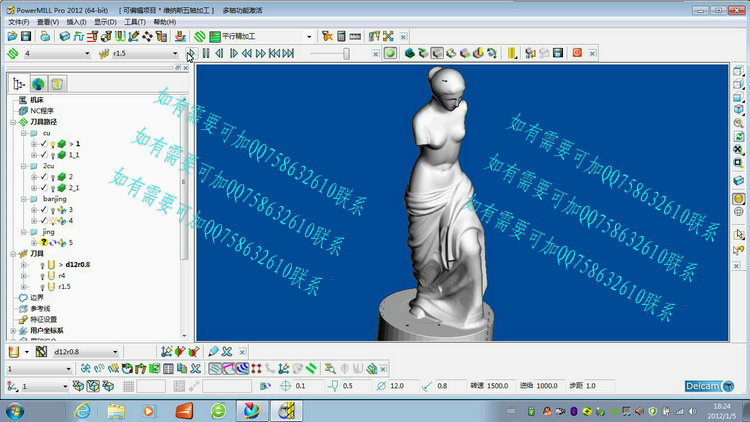Screen dimensions: 750x422
Task: Click the tolerance 0.1 field
Action: [309, 386]
